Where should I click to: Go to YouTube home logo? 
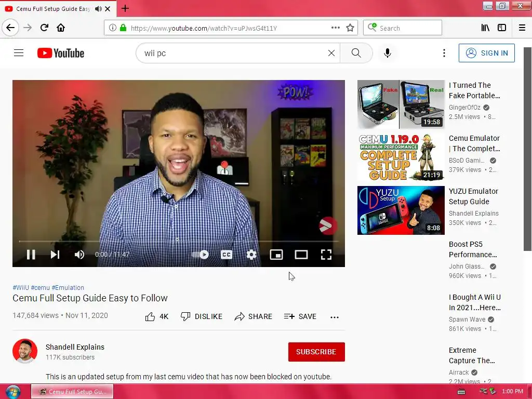point(61,53)
